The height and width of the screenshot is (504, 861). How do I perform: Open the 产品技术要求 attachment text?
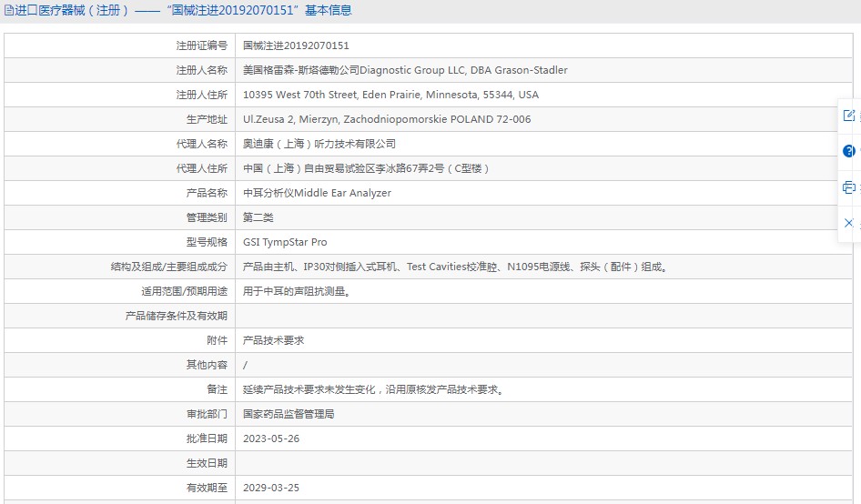[273, 340]
